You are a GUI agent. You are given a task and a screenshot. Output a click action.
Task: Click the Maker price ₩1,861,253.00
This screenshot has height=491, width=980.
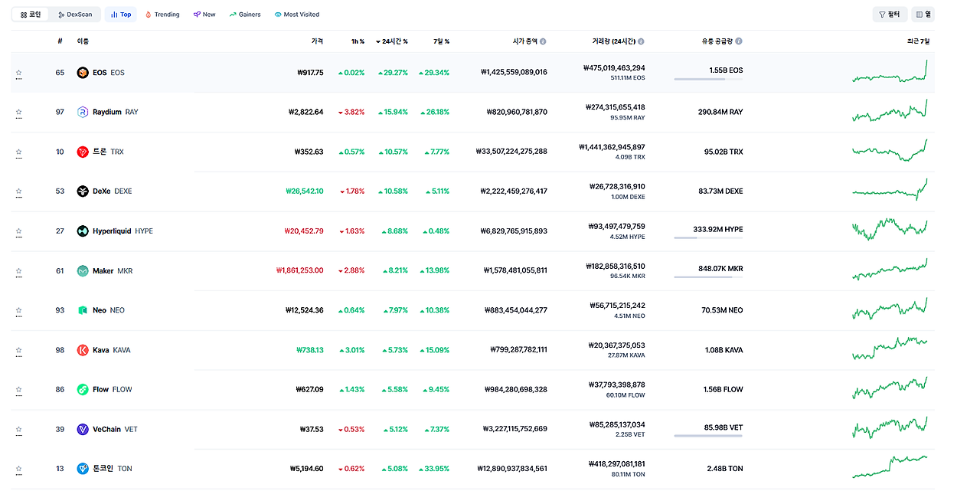coord(299,270)
